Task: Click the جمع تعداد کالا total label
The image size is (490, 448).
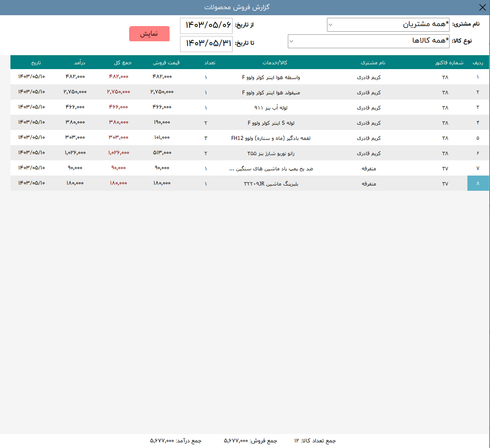Action: tap(315, 441)
